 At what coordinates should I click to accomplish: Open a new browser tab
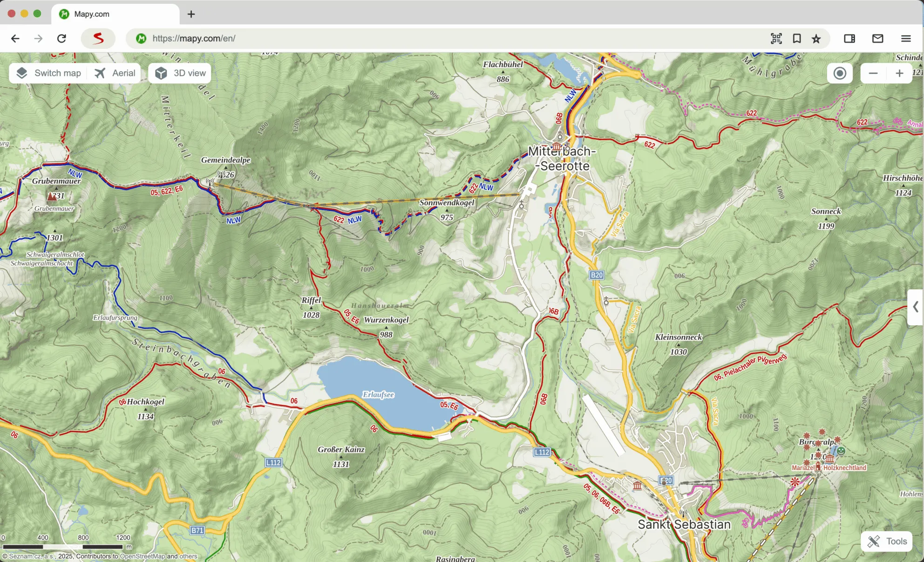coord(191,14)
